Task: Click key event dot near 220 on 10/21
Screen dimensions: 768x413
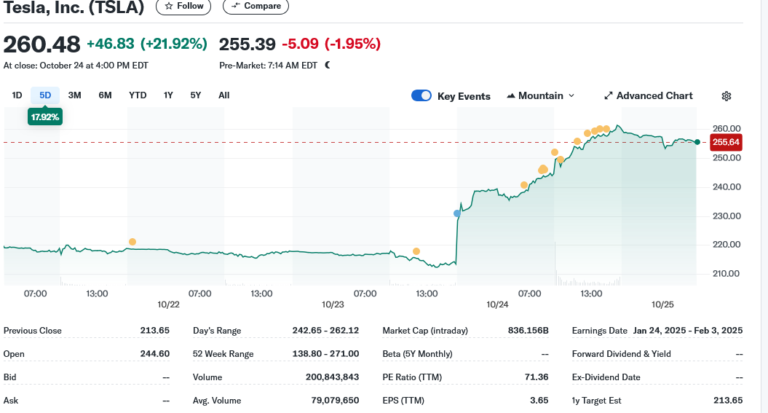Action: coord(132,242)
